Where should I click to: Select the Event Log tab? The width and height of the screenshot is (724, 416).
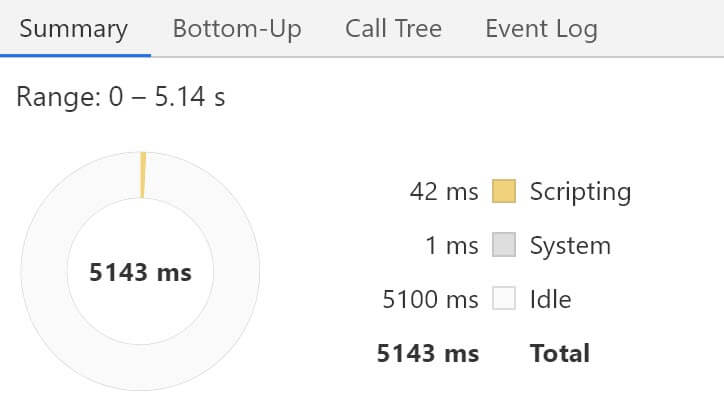click(541, 29)
